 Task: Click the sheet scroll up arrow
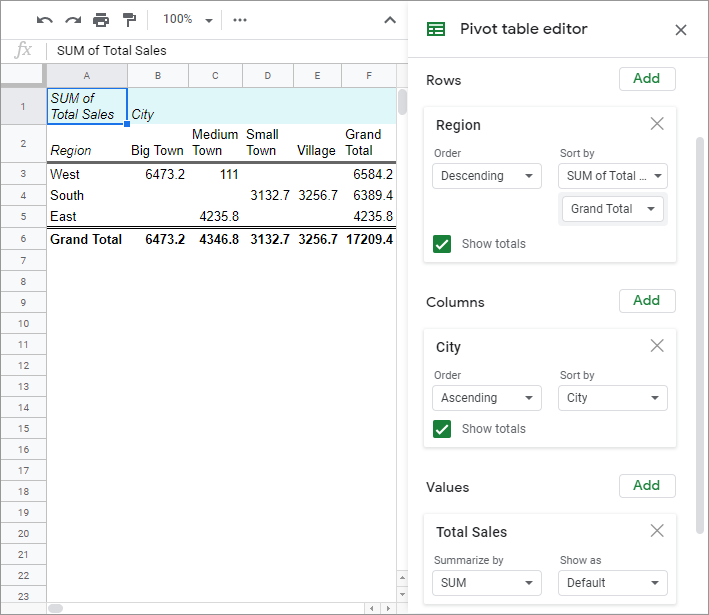[x=402, y=578]
